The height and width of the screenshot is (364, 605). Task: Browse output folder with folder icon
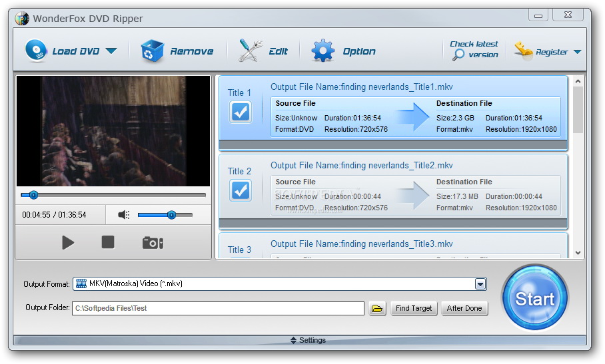(x=377, y=309)
